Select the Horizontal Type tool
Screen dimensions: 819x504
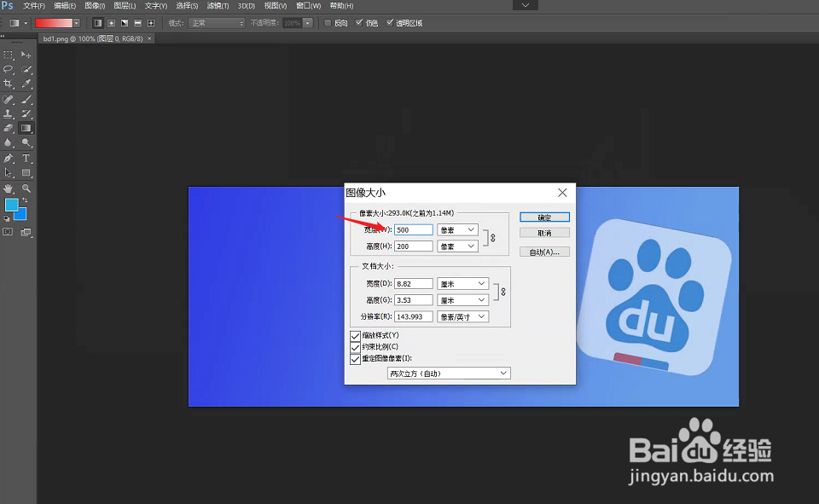(26, 159)
